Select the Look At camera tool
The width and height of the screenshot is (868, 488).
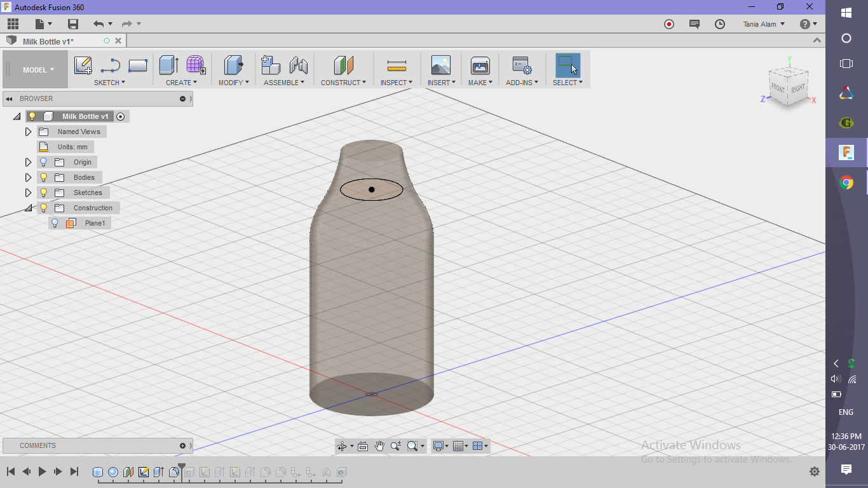pos(363,446)
